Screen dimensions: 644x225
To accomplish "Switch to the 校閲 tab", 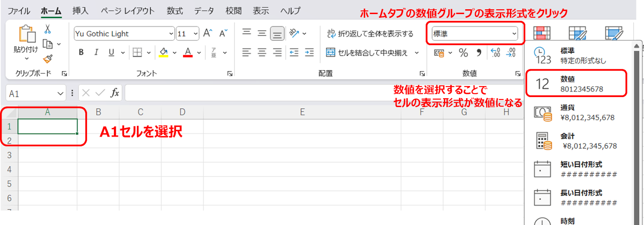I will tap(234, 11).
